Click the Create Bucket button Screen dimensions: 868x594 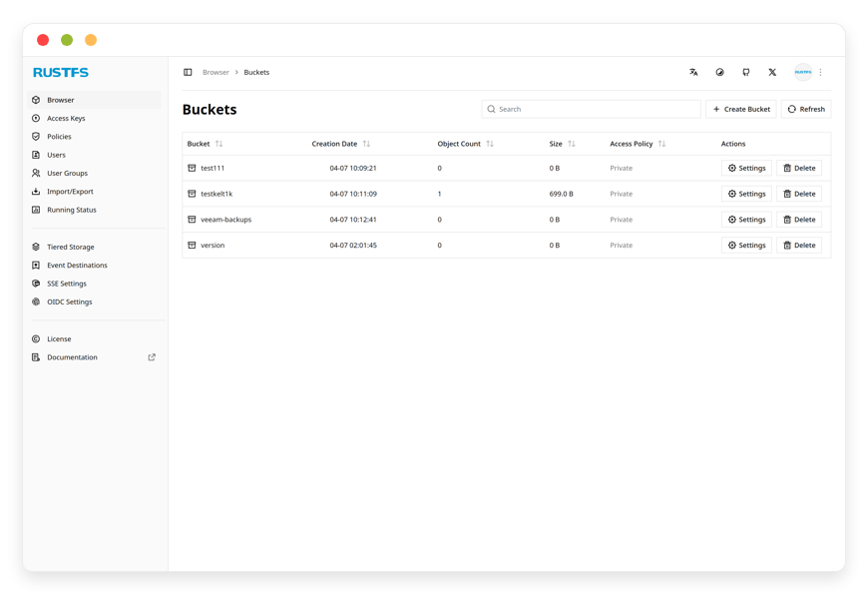pos(741,109)
